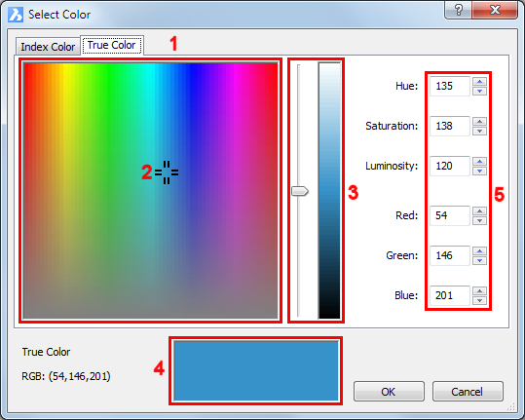
Task: Open the help question mark button
Action: tap(459, 10)
